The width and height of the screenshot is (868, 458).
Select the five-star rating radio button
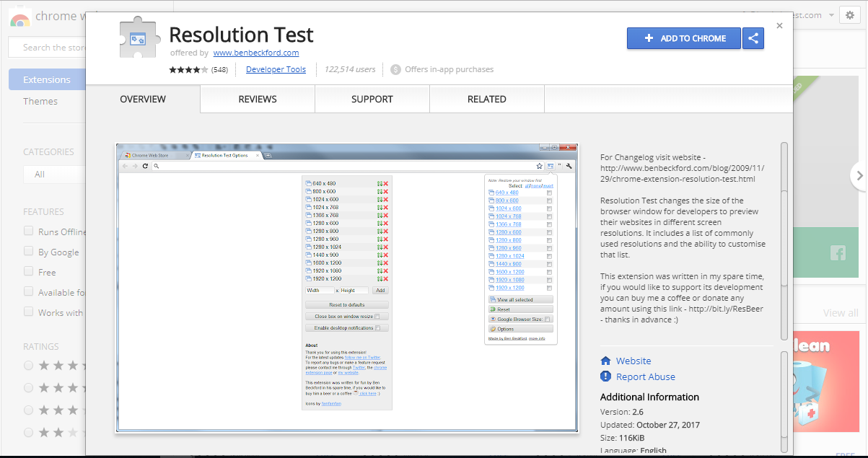click(x=29, y=366)
